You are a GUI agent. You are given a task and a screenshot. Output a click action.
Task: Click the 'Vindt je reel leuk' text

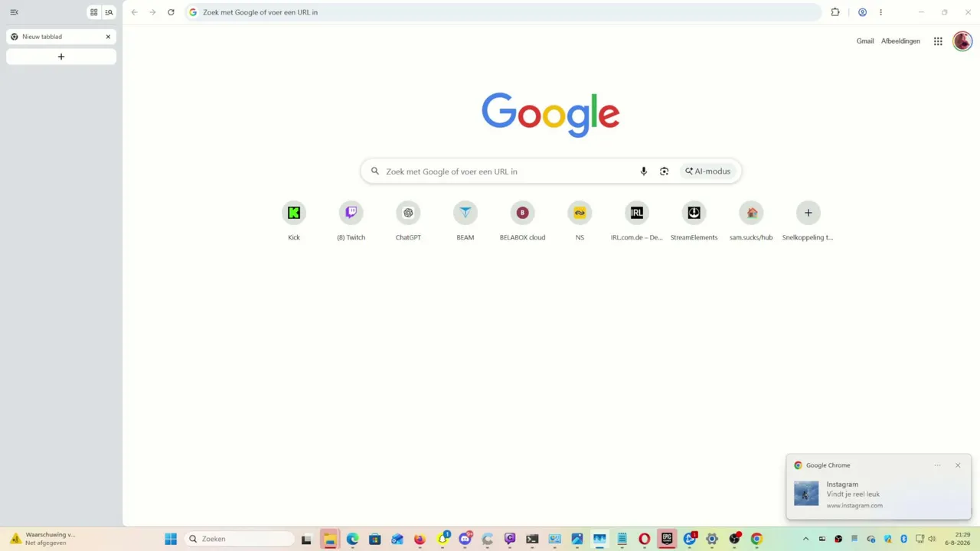point(853,494)
